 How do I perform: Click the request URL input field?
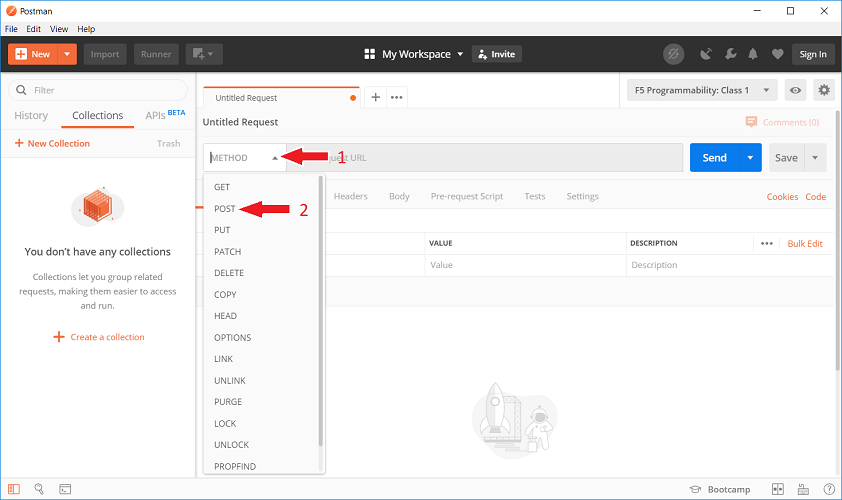[484, 158]
